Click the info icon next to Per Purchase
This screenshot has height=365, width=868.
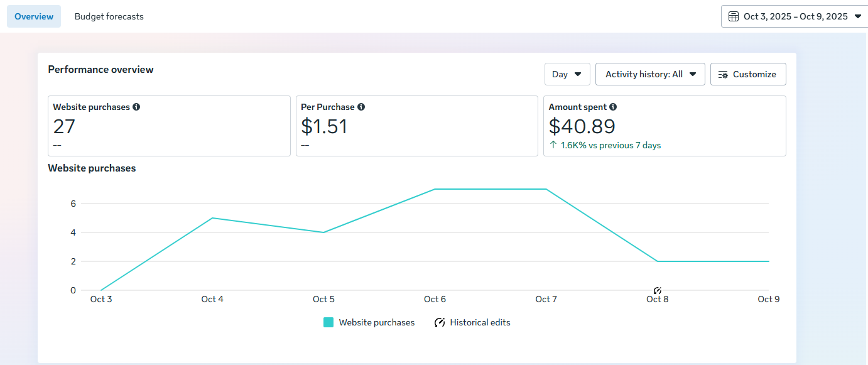361,107
